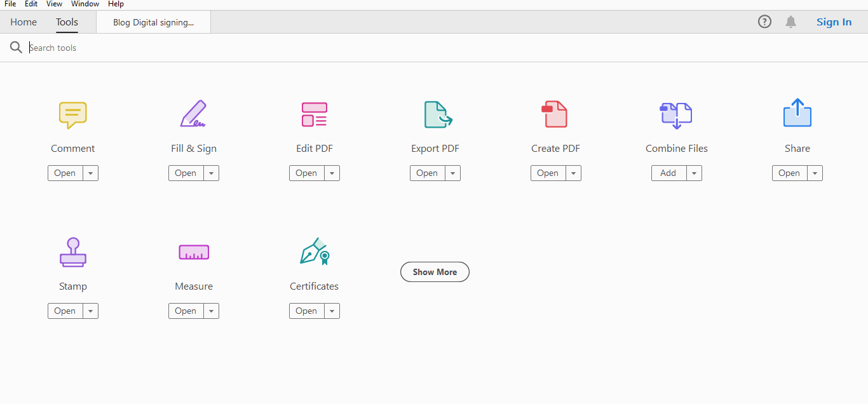This screenshot has height=404, width=868.
Task: Open the dropdown beside Combine Files Add button
Action: (x=694, y=172)
